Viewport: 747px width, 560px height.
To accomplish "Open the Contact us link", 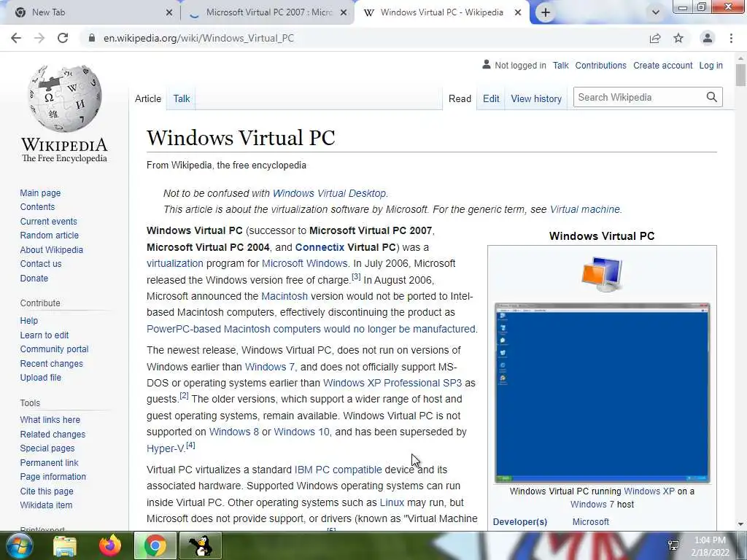I will (41, 264).
